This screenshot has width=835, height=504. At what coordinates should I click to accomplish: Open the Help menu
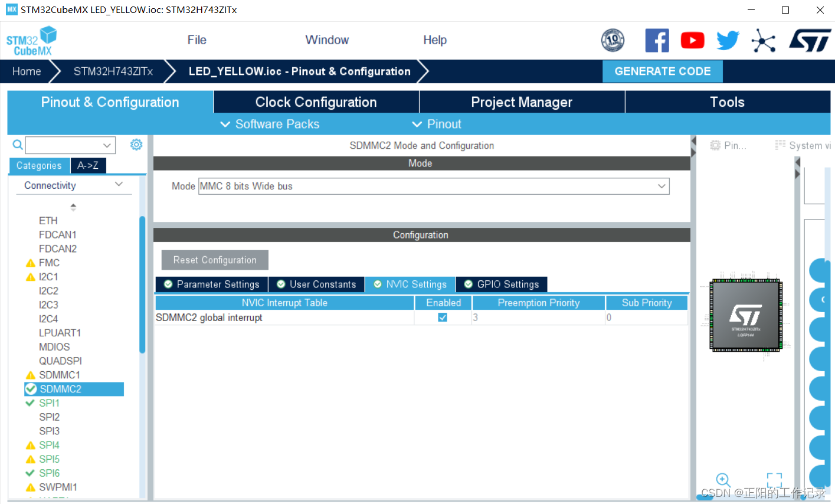435,40
